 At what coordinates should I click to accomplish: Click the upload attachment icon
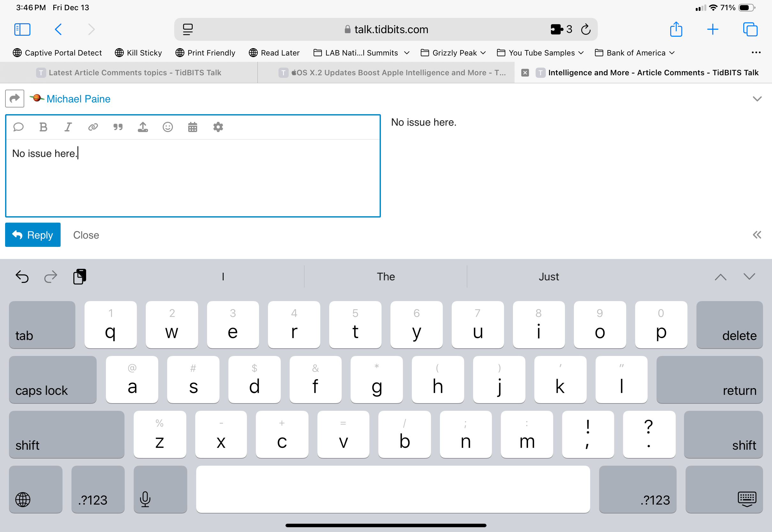pyautogui.click(x=143, y=127)
